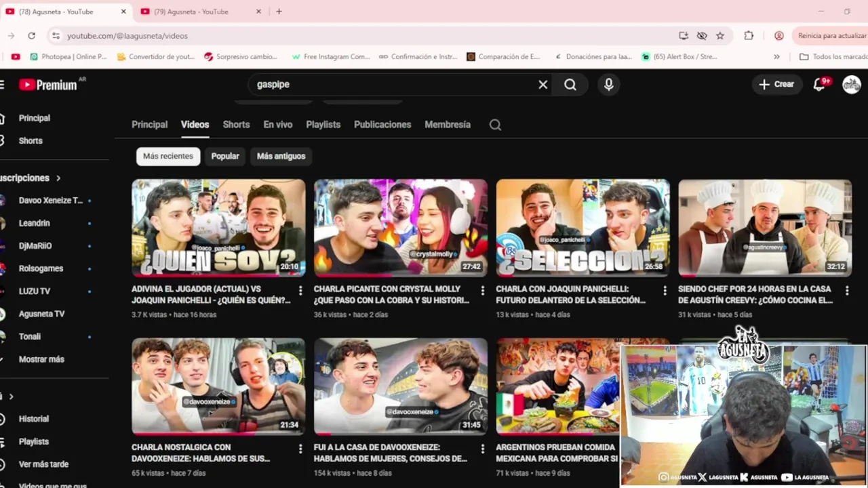
Task: Clear the search text with the X icon
Action: pyautogui.click(x=542, y=85)
